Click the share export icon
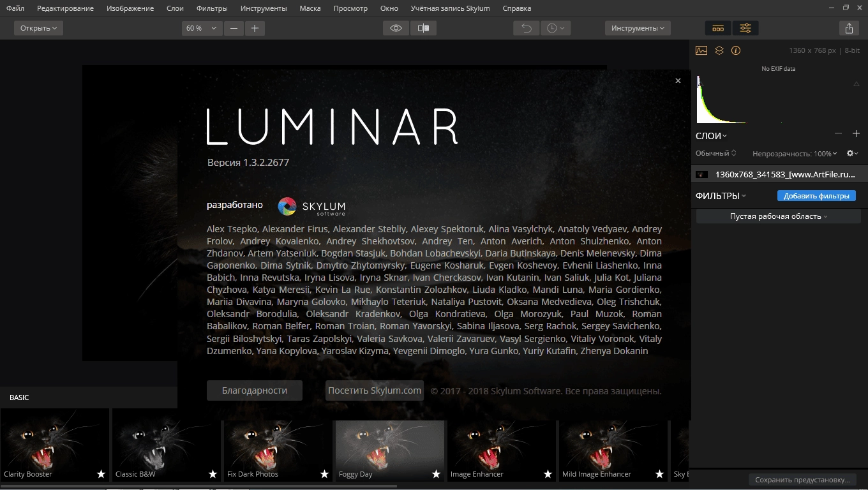This screenshot has width=868, height=490. tap(849, 28)
